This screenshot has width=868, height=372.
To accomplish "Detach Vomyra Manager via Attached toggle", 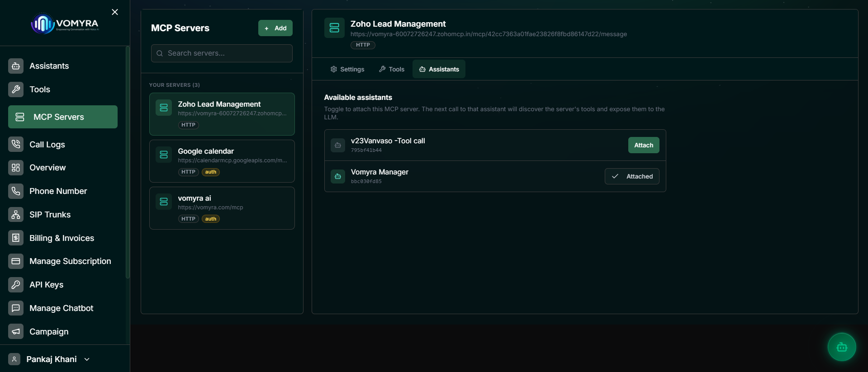I will coord(632,176).
